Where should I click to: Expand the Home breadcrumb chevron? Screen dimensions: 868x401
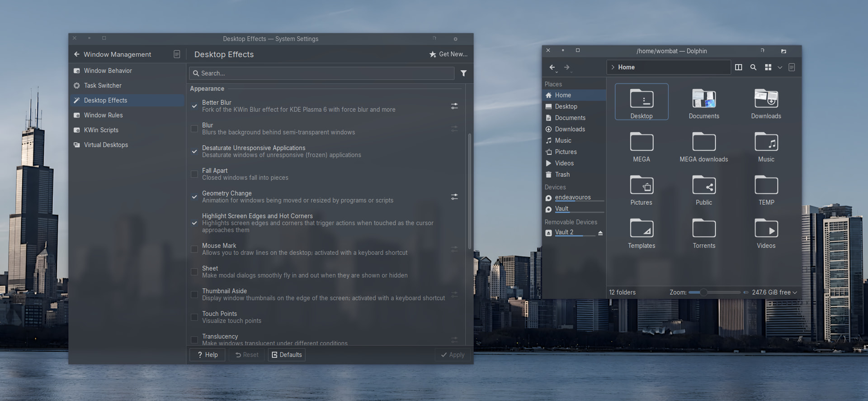click(613, 67)
